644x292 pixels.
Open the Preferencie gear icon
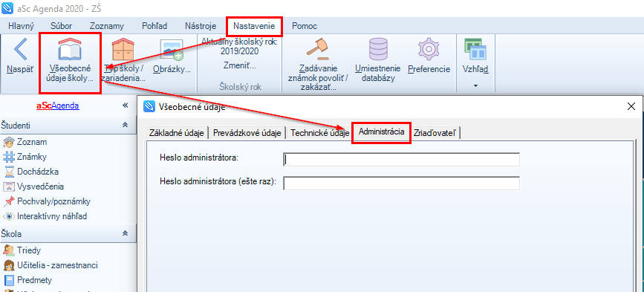coord(429,49)
